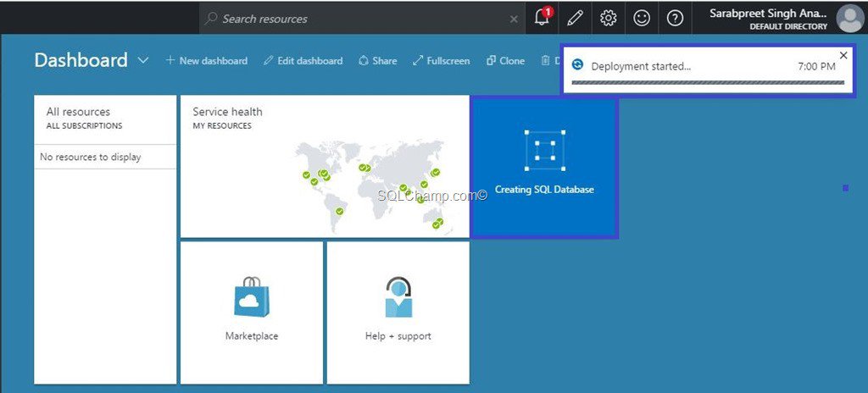
Task: Click the ALL SUBSCRIPTIONS subtitle
Action: (x=84, y=126)
